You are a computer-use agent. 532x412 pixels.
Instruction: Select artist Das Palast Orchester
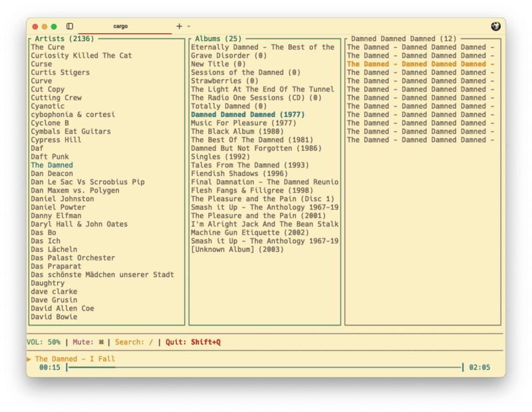pyautogui.click(x=73, y=258)
